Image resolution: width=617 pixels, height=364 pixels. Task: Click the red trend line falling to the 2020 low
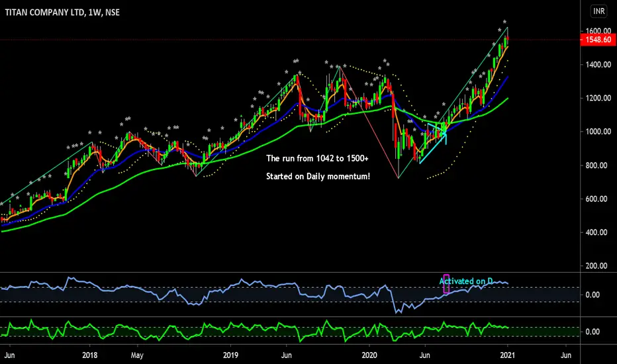[369, 122]
